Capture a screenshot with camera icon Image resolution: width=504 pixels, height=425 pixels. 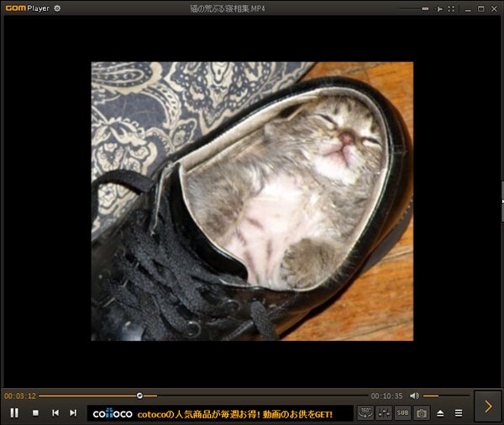422,412
